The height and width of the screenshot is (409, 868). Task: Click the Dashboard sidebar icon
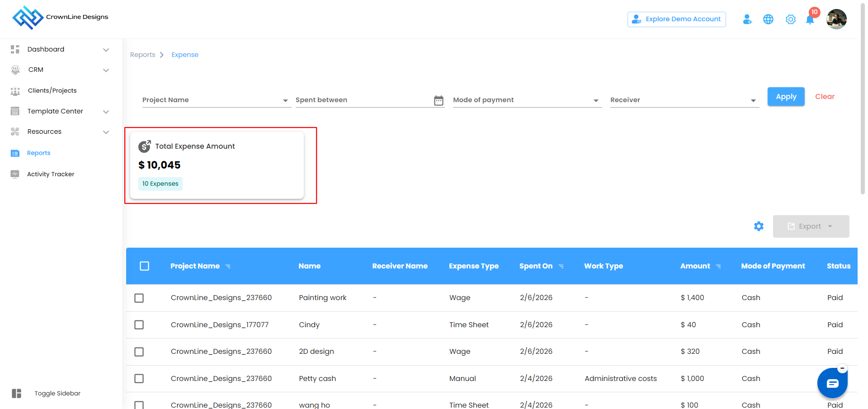[15, 49]
